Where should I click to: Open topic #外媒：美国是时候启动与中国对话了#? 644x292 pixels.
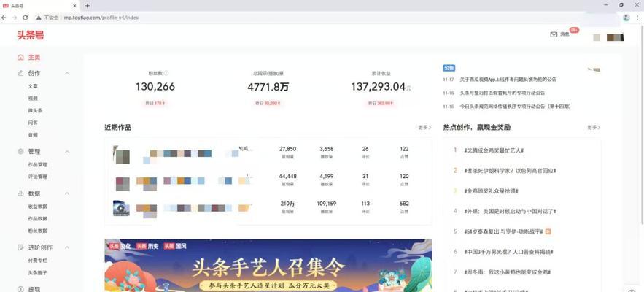tap(510, 212)
